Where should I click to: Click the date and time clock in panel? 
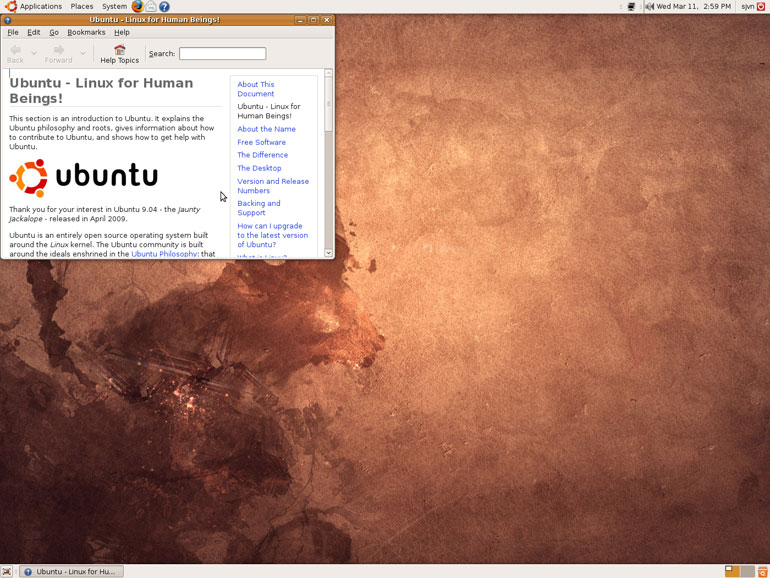coord(693,6)
